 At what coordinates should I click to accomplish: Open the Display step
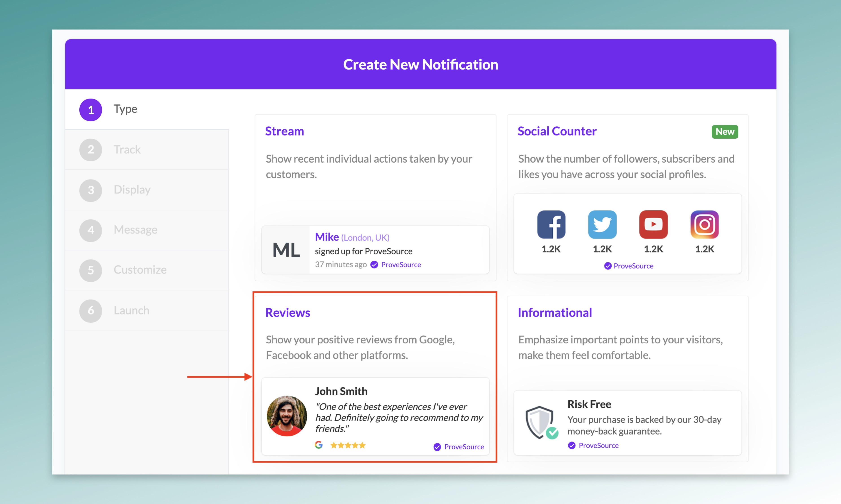click(x=132, y=190)
